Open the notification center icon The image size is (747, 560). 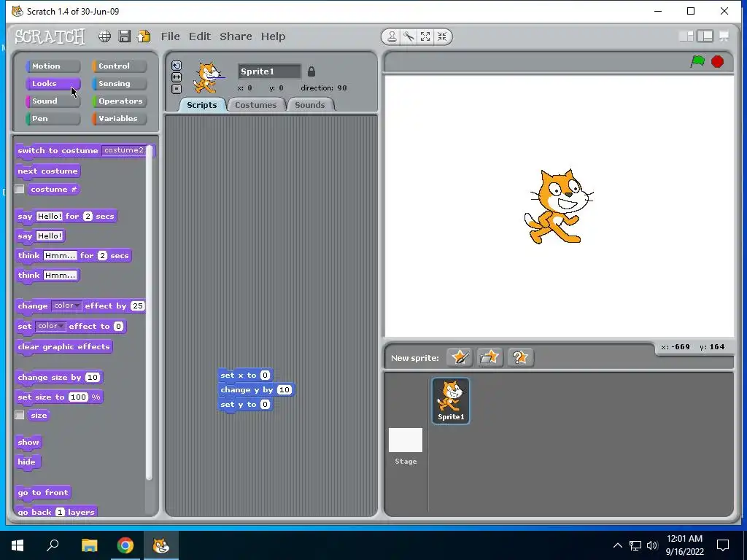tap(723, 545)
